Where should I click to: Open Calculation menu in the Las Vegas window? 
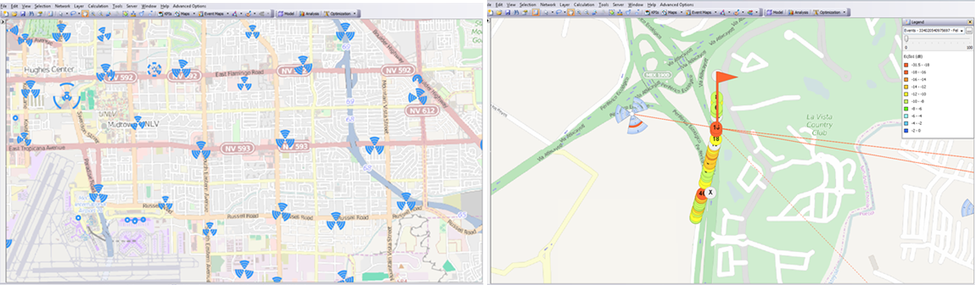pyautogui.click(x=98, y=5)
